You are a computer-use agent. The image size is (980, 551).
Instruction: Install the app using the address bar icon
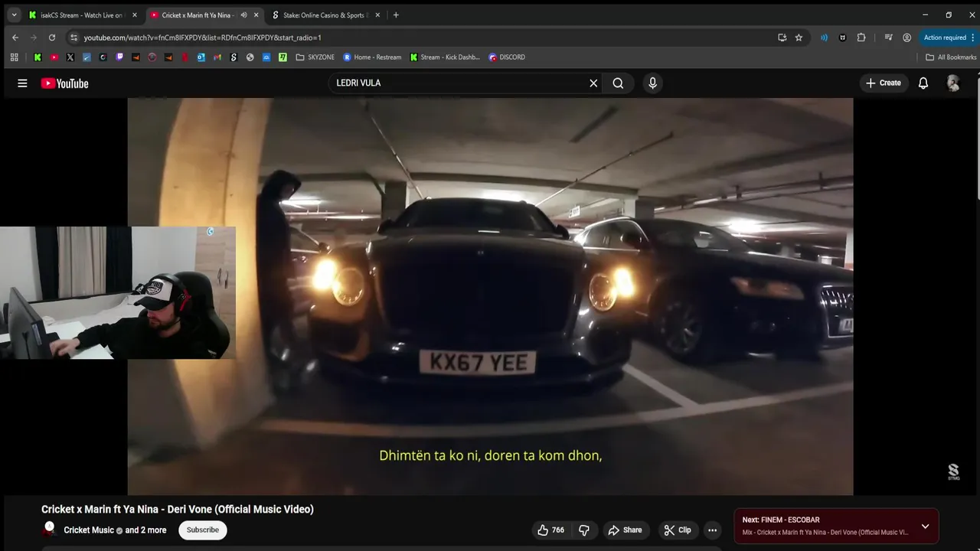[x=782, y=37]
